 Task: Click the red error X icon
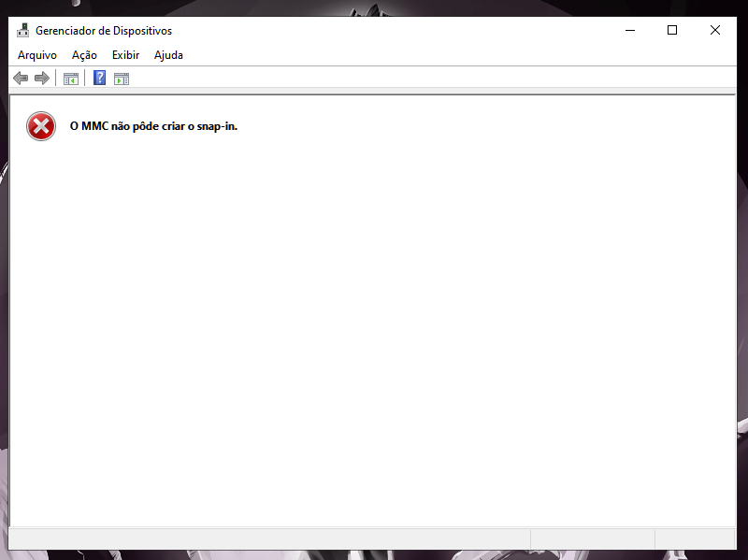pos(41,126)
